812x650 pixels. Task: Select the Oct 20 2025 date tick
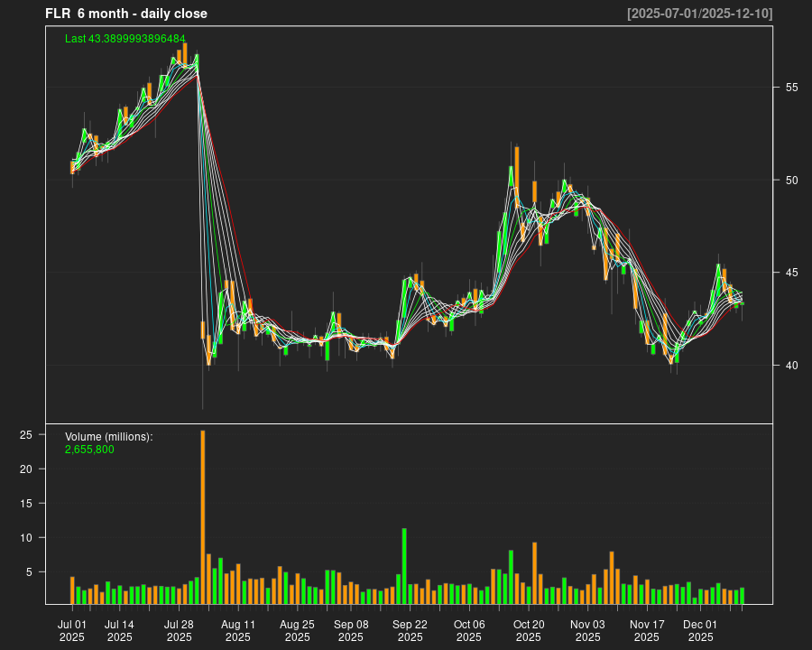click(x=529, y=630)
